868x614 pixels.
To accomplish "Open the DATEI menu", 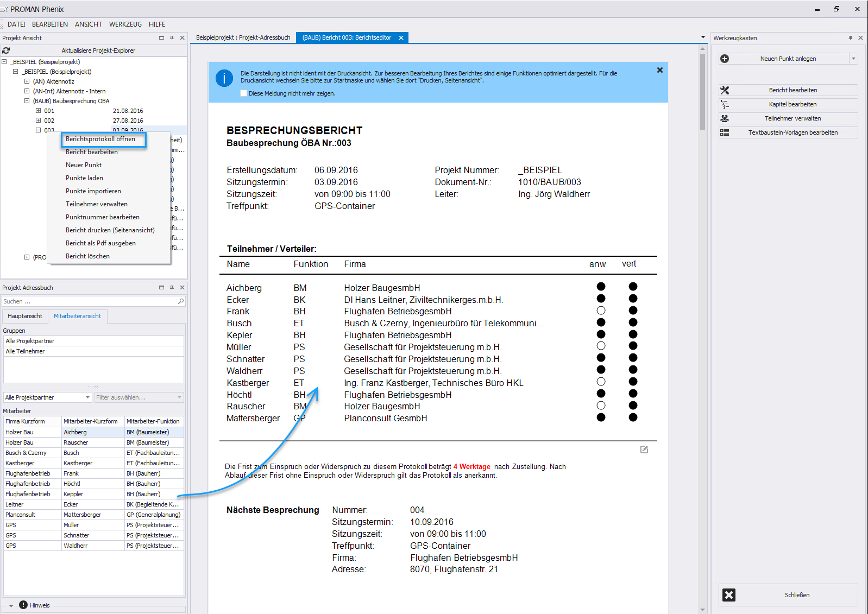I will (16, 24).
